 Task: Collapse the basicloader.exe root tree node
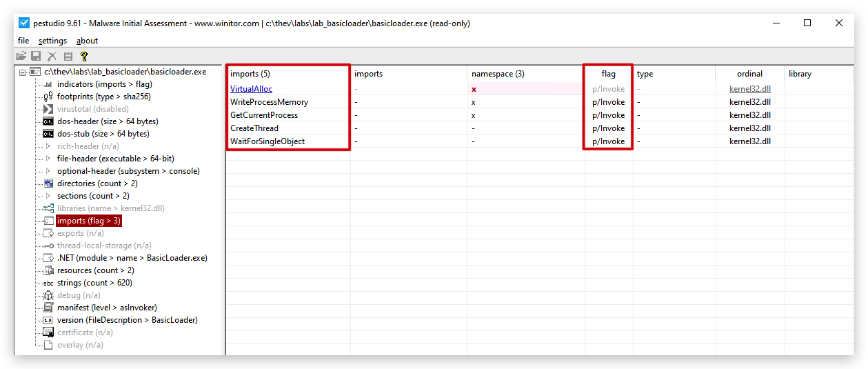coord(23,72)
